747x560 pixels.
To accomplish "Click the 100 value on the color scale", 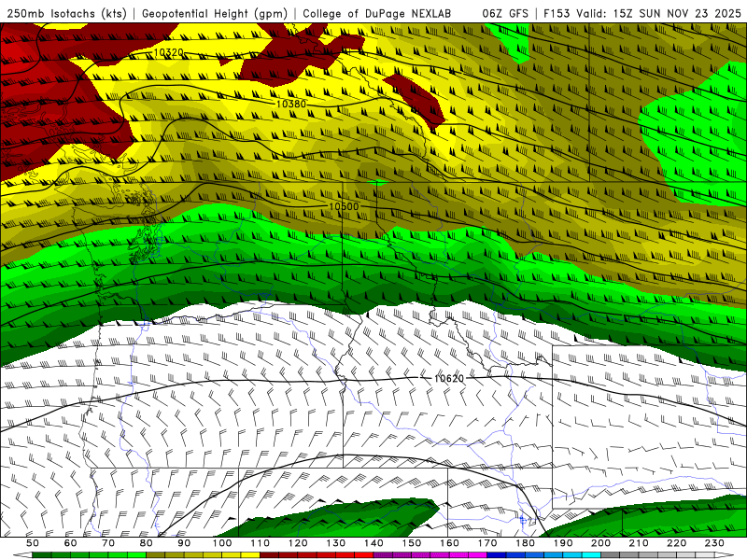I will pos(222,543).
